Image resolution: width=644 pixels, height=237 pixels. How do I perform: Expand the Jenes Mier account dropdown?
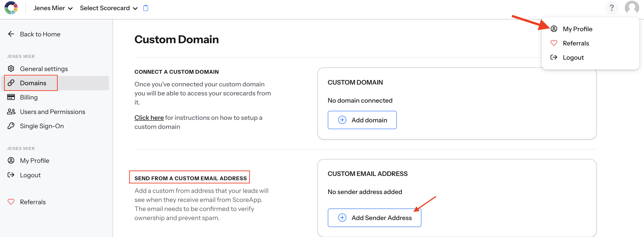(x=53, y=8)
